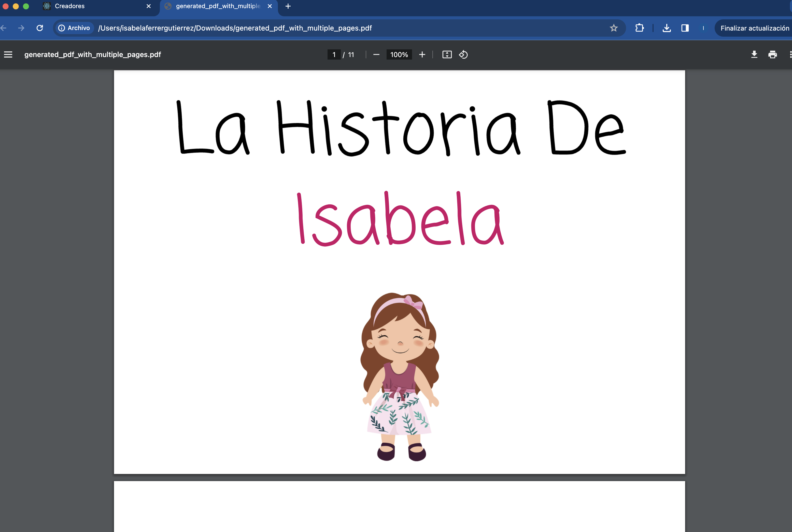
Task: Open a new browser tab
Action: tap(288, 6)
